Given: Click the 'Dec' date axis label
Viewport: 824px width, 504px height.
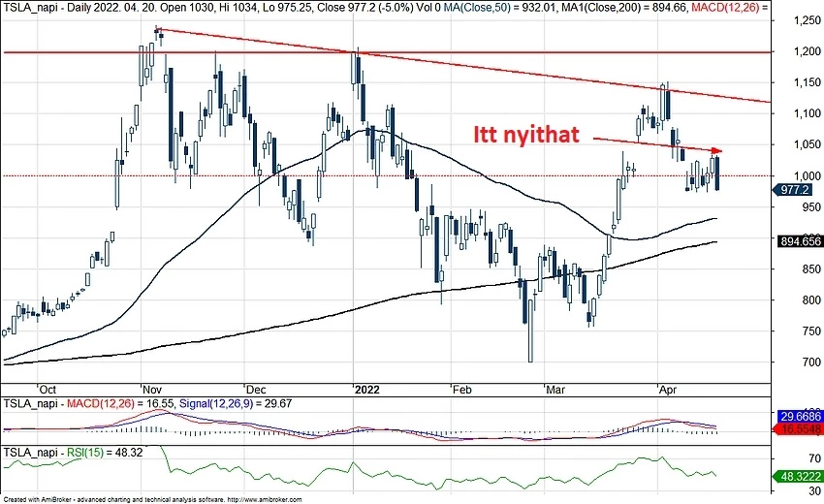Looking at the screenshot, I should [256, 390].
